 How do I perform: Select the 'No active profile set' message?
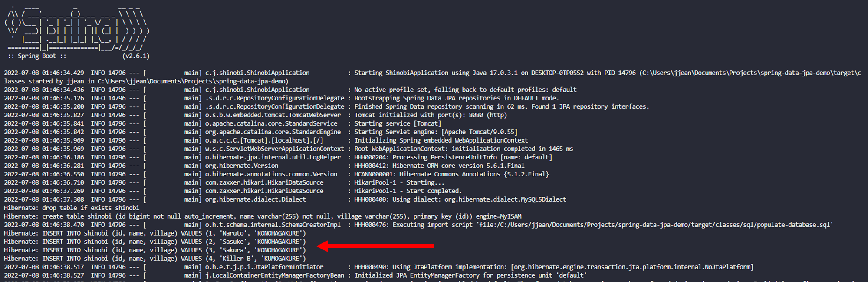(465, 90)
